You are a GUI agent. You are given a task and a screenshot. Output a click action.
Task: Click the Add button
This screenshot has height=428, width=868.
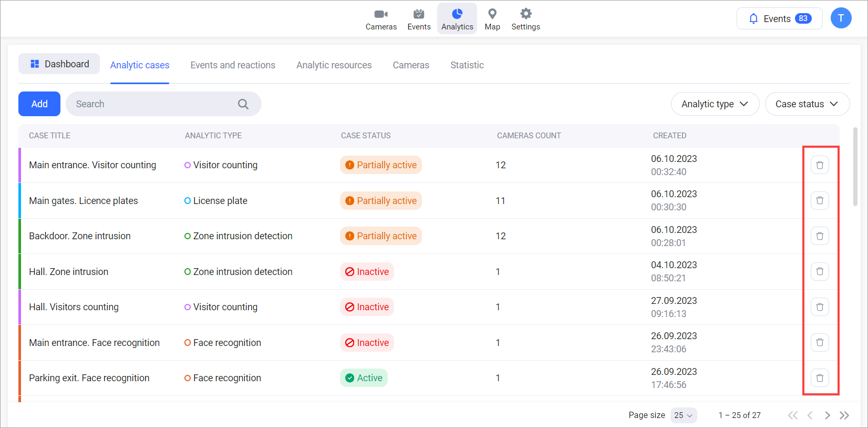(39, 104)
